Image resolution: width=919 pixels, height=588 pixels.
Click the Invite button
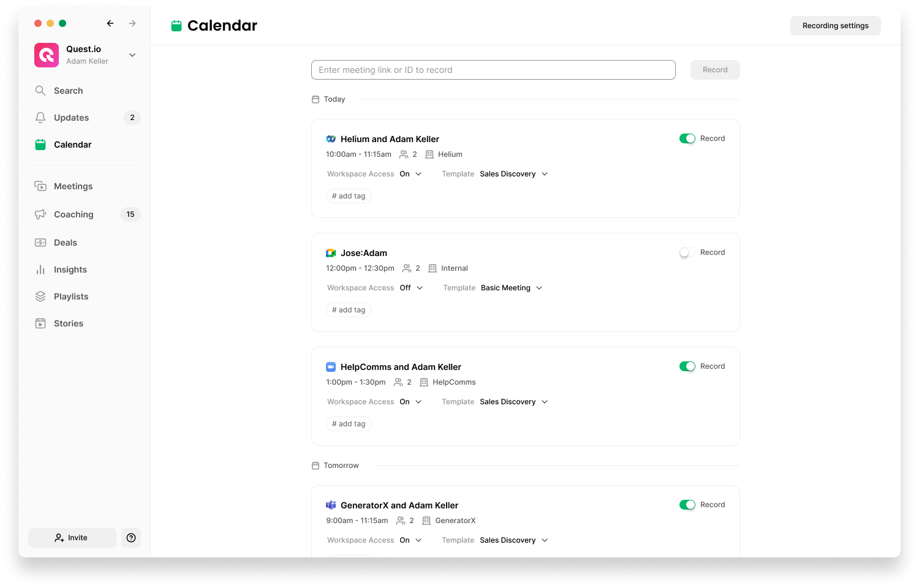pos(72,537)
